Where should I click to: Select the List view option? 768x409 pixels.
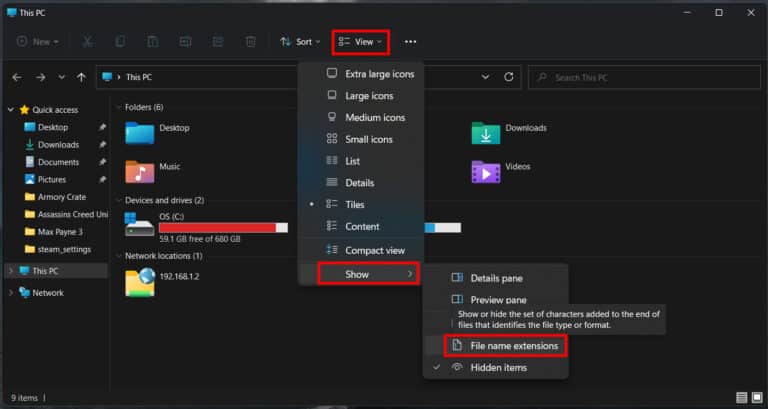361,161
